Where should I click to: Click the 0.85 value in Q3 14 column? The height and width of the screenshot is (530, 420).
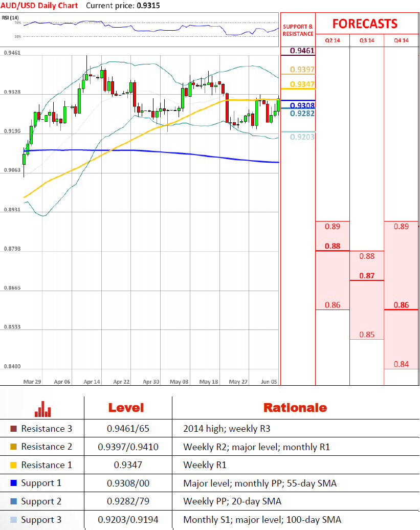click(367, 335)
